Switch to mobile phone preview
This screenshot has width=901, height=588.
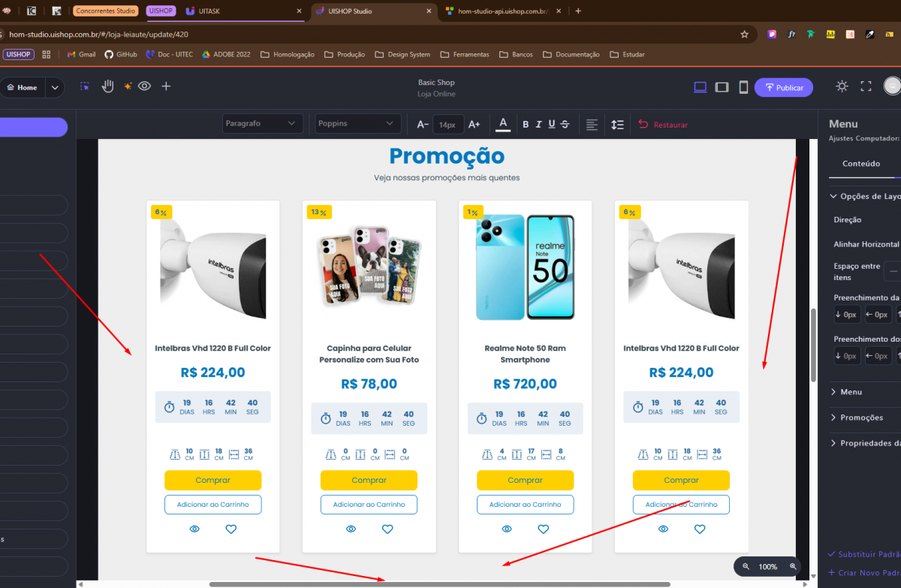(743, 88)
